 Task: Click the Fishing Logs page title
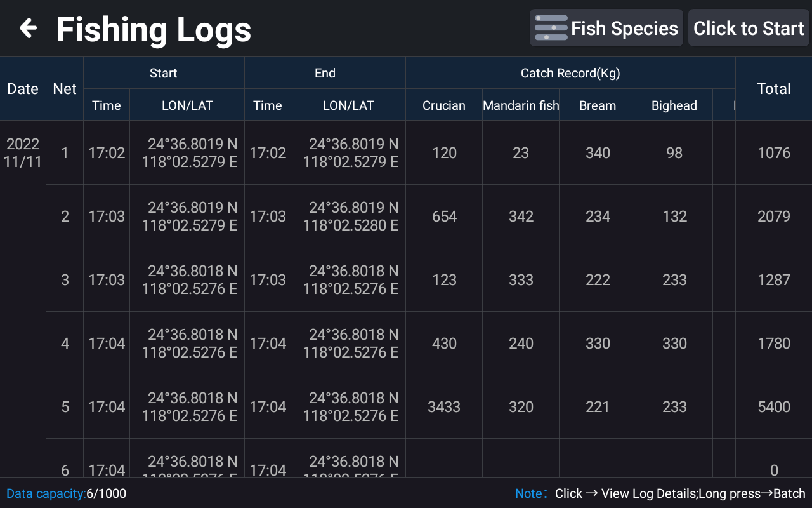[x=154, y=30]
